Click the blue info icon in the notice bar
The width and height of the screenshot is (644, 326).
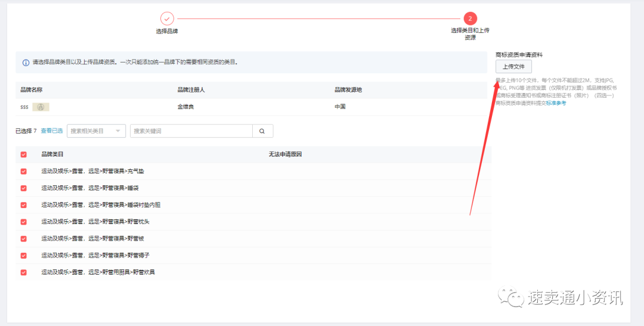pos(26,62)
